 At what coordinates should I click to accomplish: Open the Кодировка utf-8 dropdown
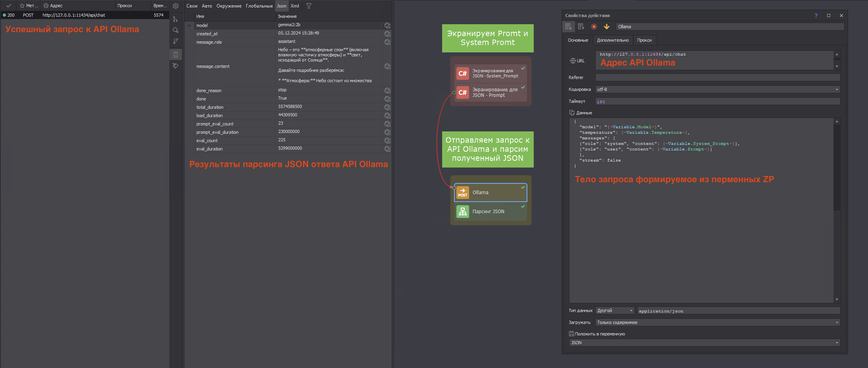coord(718,89)
